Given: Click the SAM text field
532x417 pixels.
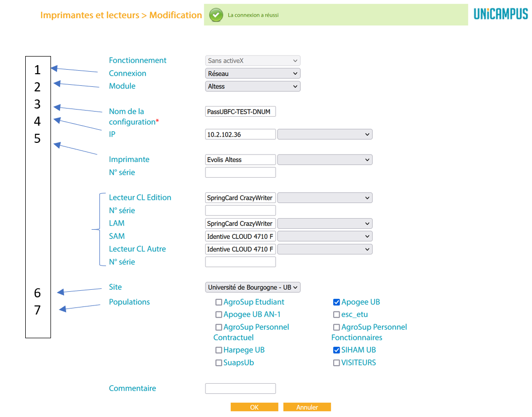Looking at the screenshot, I should [240, 236].
